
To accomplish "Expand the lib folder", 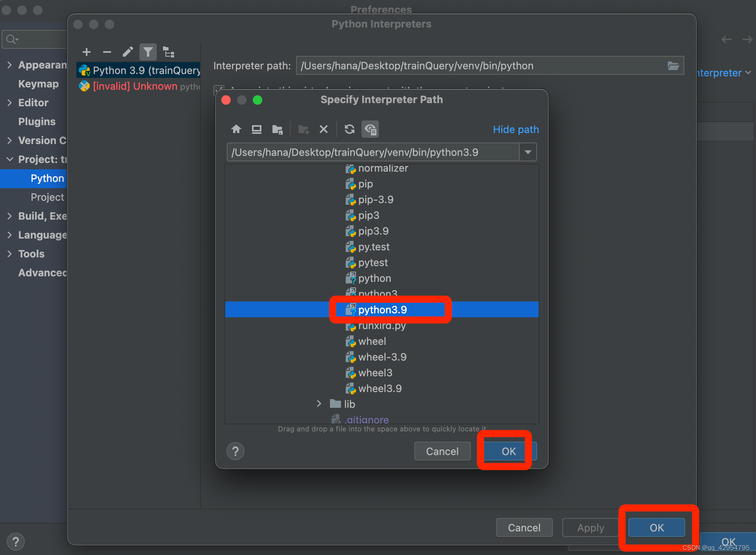I will point(319,404).
